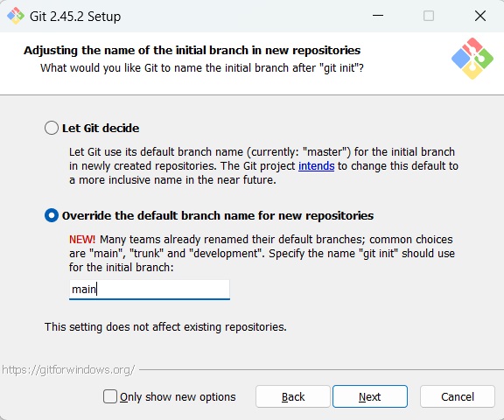Open the "intends" hyperlink
The height and width of the screenshot is (420, 504).
[316, 166]
